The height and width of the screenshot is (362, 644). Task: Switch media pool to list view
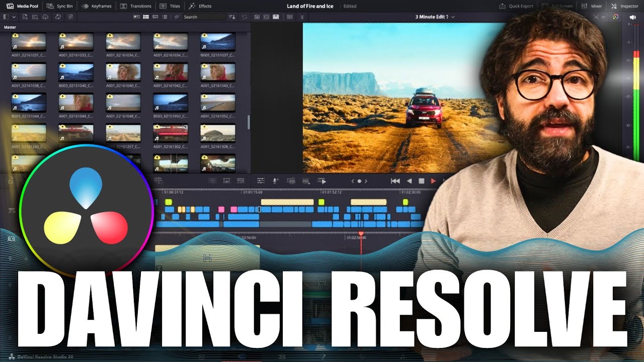(x=166, y=17)
